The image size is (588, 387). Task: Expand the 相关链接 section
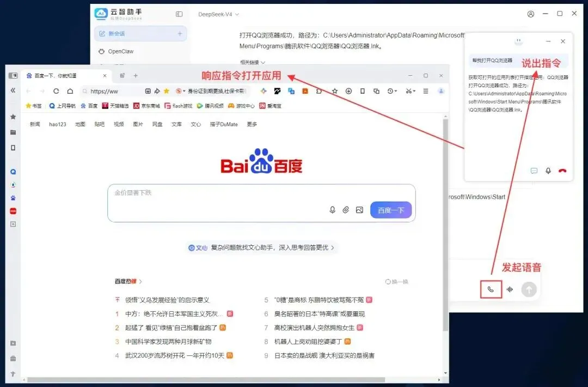pos(253,62)
